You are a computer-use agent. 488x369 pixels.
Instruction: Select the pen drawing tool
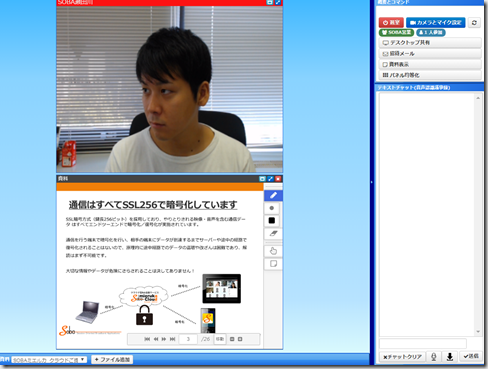[x=273, y=195]
